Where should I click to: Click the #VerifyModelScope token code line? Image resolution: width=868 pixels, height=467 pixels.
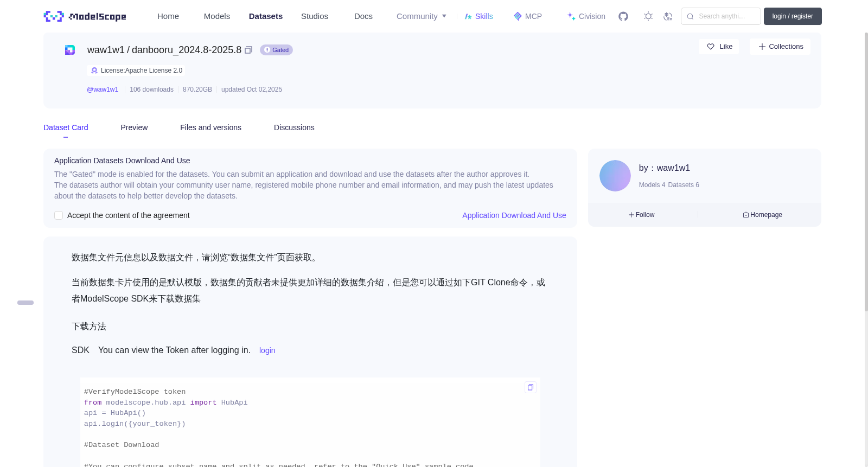click(x=135, y=392)
